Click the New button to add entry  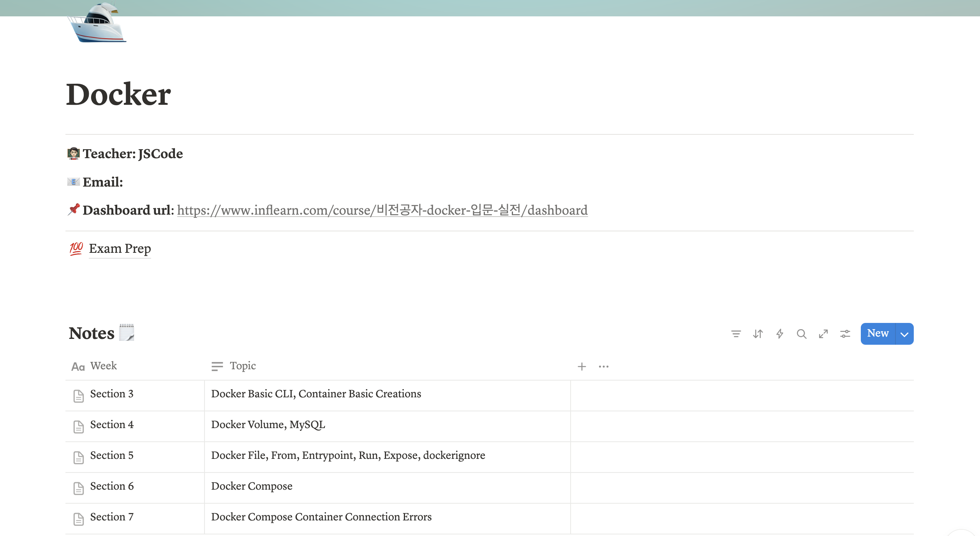(x=878, y=333)
